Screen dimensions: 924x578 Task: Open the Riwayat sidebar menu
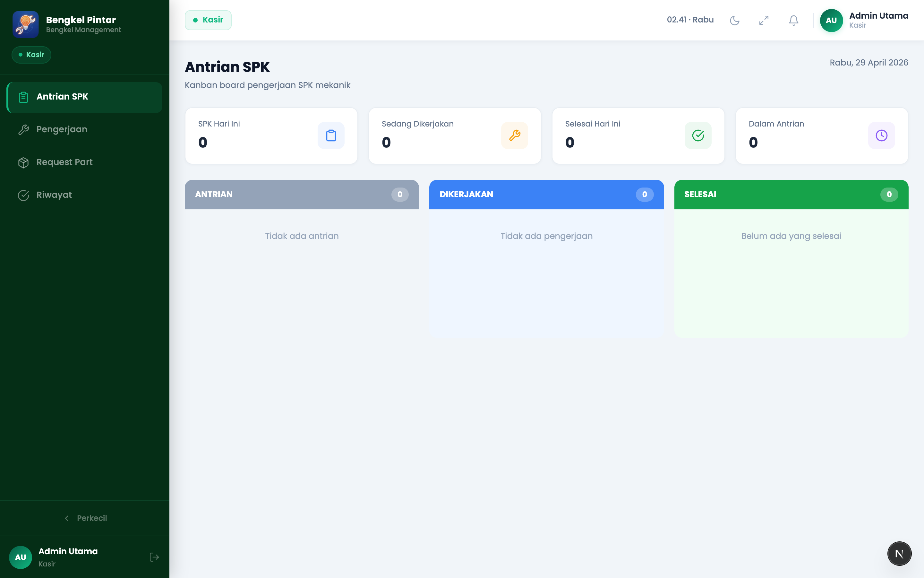(84, 195)
